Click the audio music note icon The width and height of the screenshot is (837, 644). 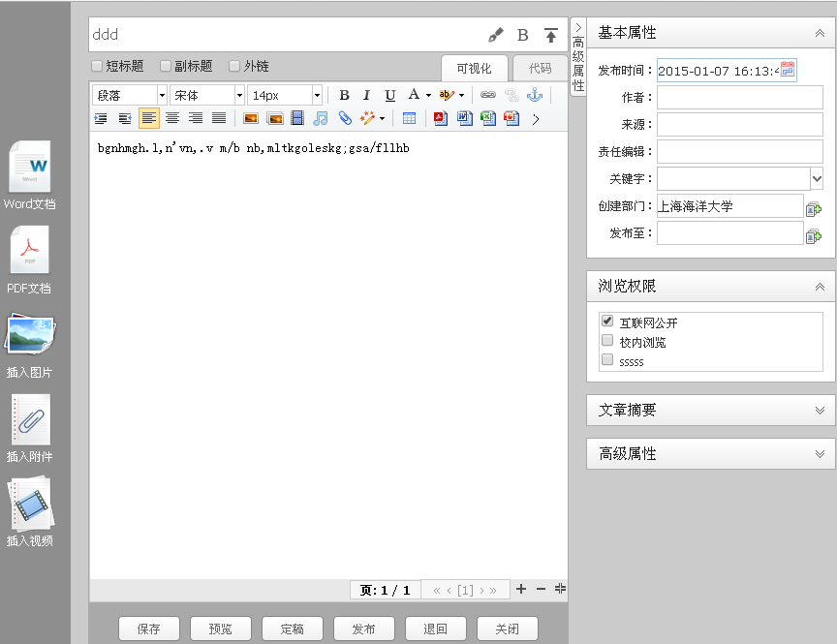point(321,118)
